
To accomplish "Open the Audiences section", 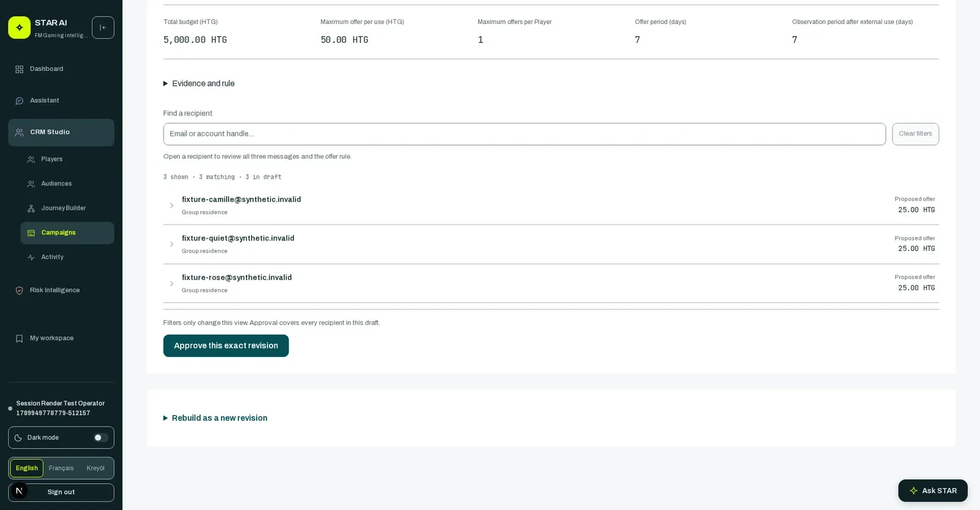I will click(x=67, y=184).
